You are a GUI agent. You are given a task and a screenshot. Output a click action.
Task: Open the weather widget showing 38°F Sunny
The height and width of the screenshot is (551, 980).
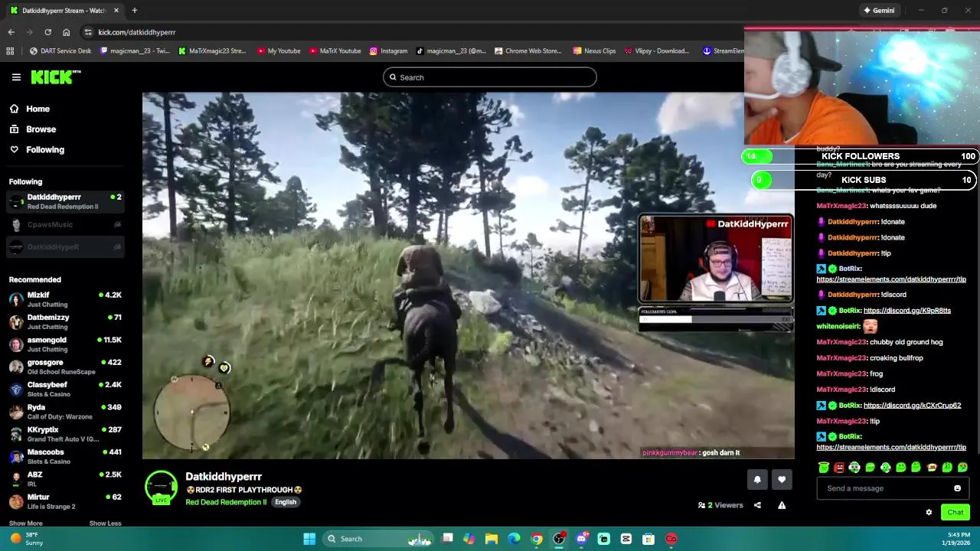(x=27, y=539)
